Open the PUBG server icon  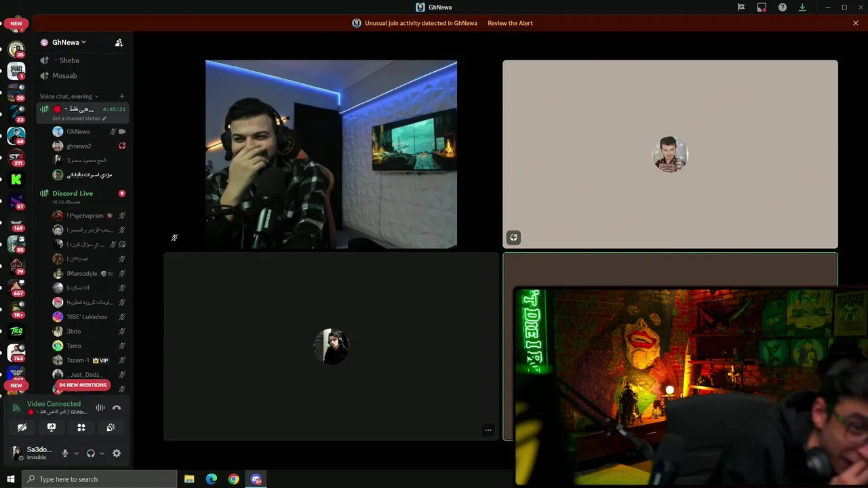16,70
